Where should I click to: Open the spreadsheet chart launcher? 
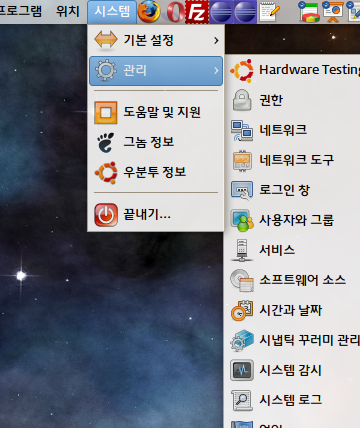point(308,12)
